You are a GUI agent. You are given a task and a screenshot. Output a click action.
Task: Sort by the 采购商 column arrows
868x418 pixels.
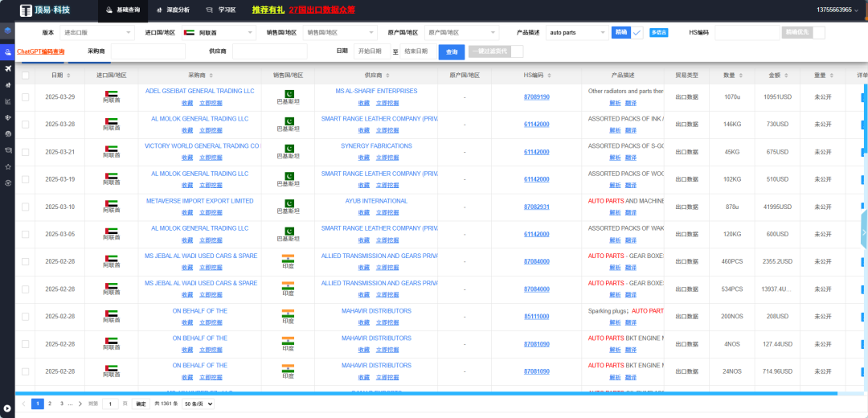pyautogui.click(x=211, y=76)
